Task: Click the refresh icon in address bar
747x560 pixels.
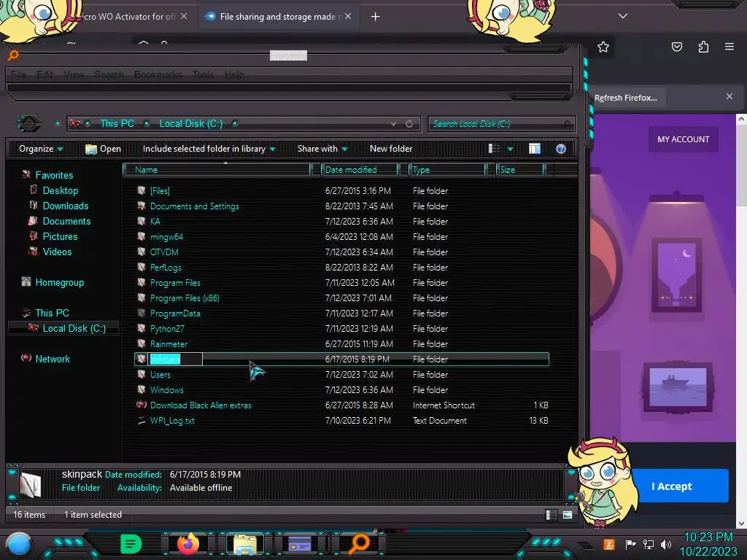Action: coord(409,124)
